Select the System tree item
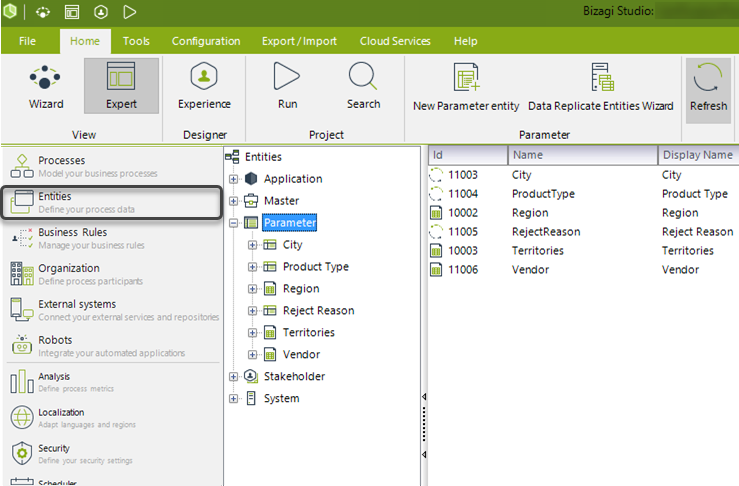739x486 pixels. click(x=281, y=398)
